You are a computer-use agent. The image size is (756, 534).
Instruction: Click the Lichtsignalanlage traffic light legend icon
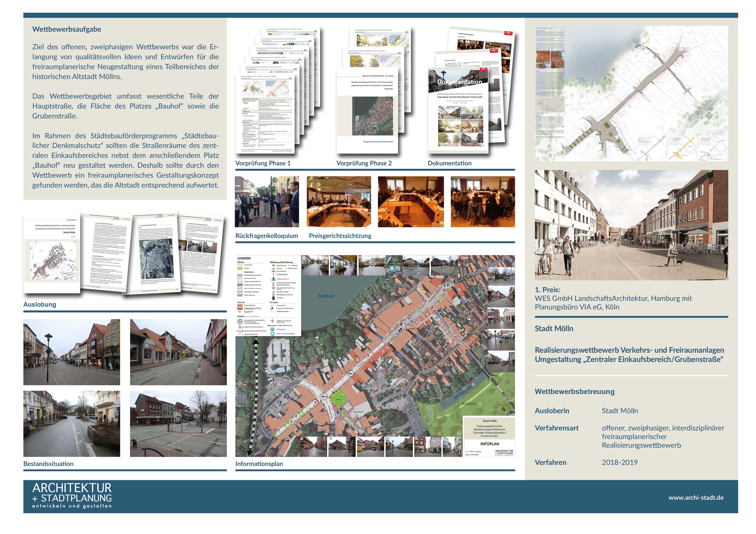[274, 275]
